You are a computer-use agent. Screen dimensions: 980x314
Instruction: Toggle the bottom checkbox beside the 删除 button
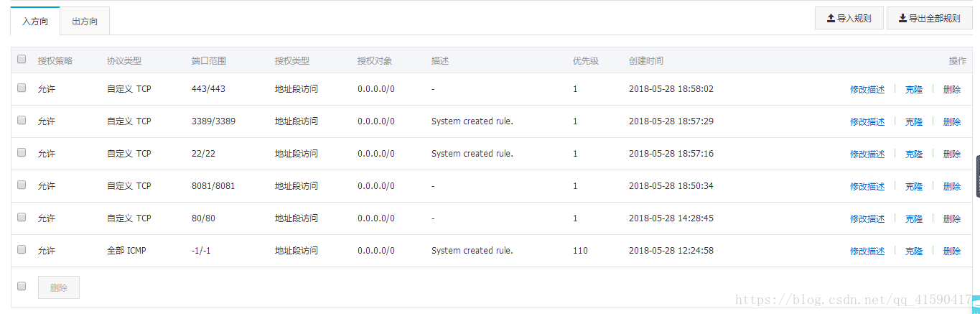(22, 286)
